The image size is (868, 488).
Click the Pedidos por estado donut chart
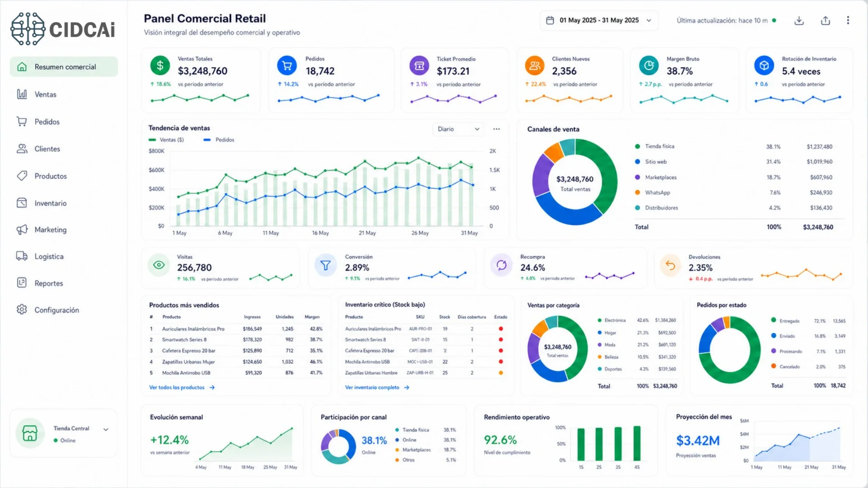729,350
